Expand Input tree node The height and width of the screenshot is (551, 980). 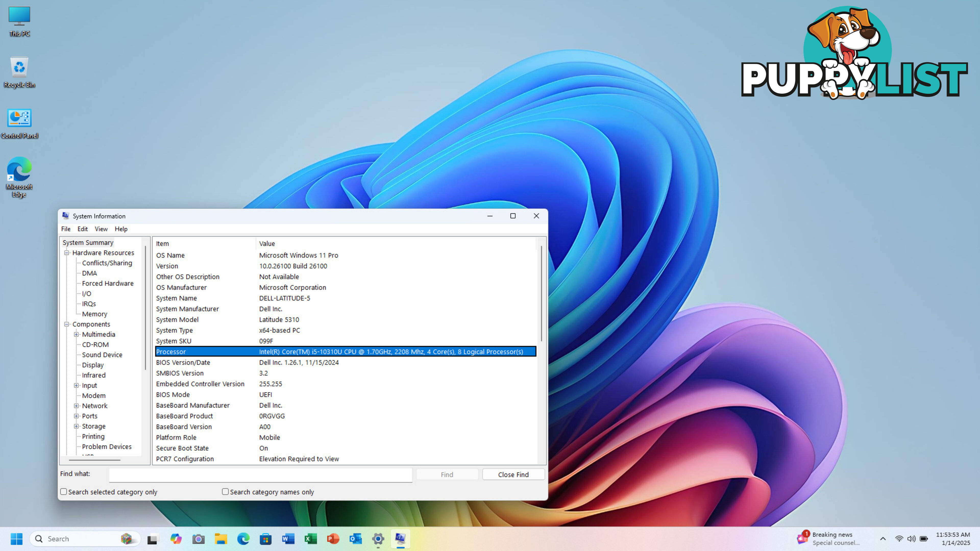click(77, 386)
